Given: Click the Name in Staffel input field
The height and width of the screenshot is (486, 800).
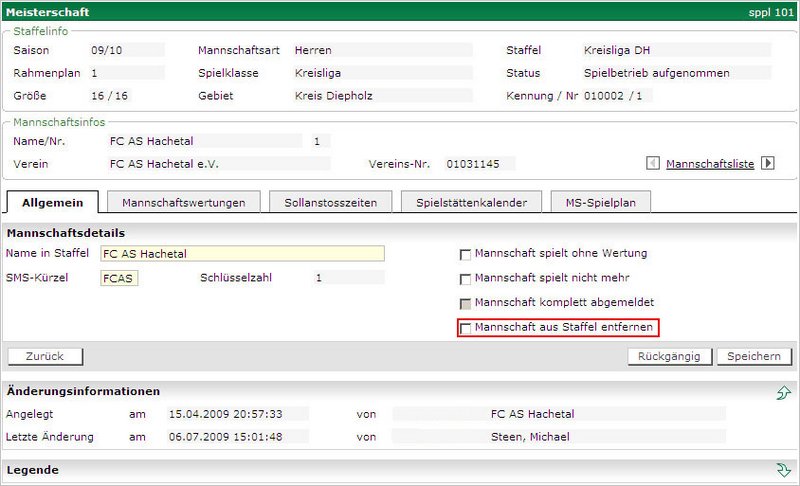Looking at the screenshot, I should point(242,254).
